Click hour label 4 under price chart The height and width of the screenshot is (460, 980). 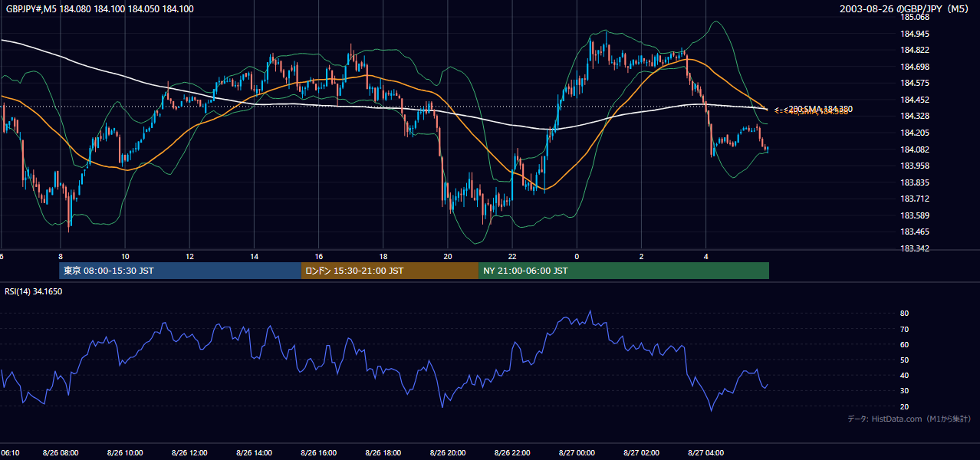(x=705, y=256)
